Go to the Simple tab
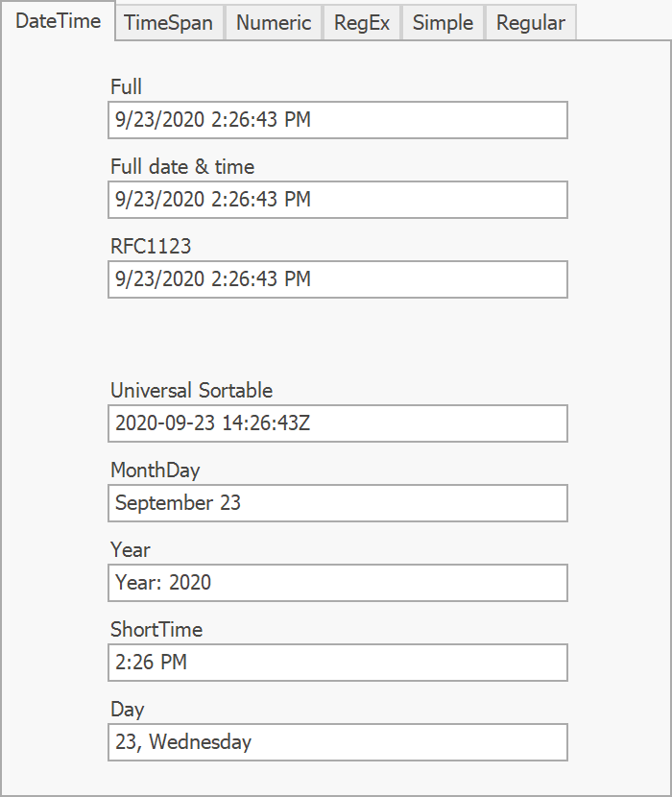 pyautogui.click(x=443, y=23)
